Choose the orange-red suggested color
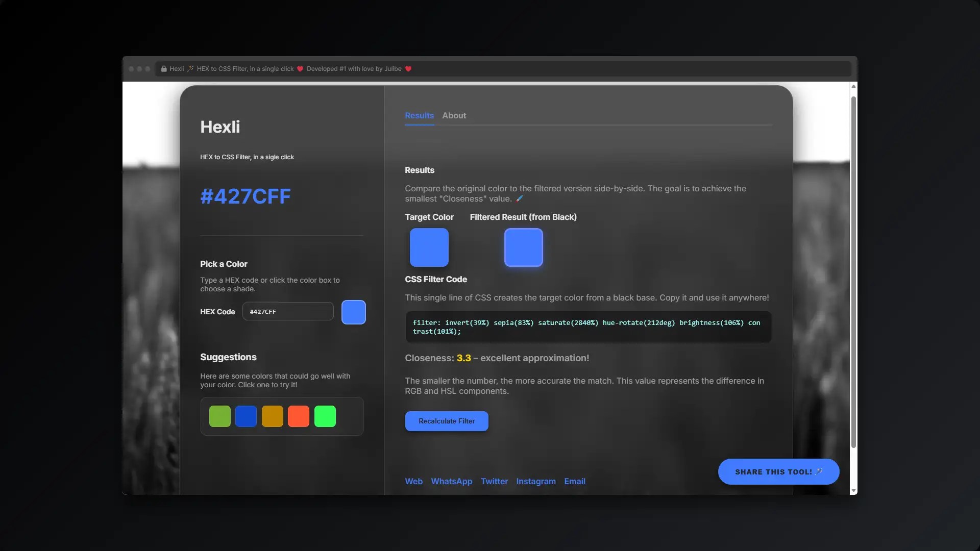 click(x=299, y=416)
